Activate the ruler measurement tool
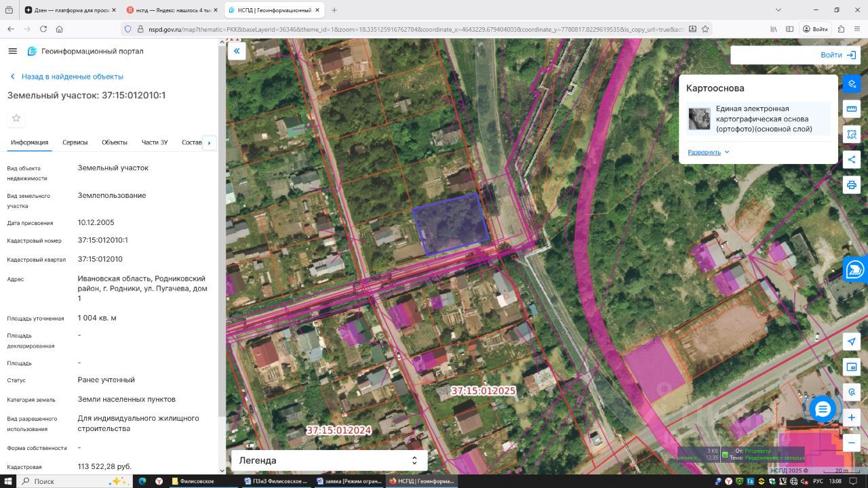Viewport: 868px width, 488px height. tap(852, 108)
